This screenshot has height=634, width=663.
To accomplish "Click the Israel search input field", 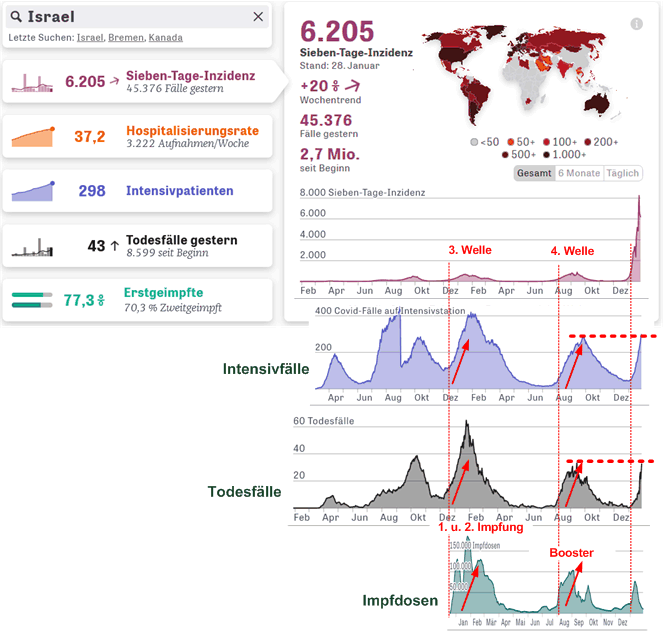I will coord(130,17).
